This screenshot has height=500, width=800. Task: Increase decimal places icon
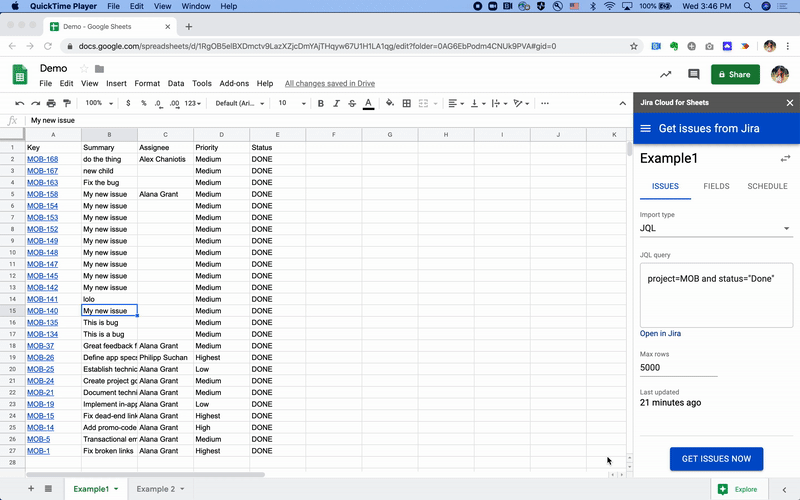[174, 104]
